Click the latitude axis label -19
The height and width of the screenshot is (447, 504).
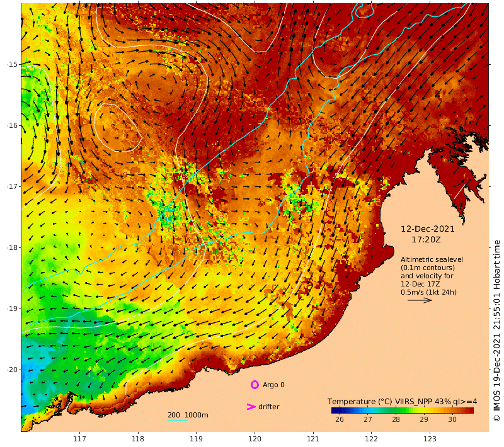coord(13,308)
